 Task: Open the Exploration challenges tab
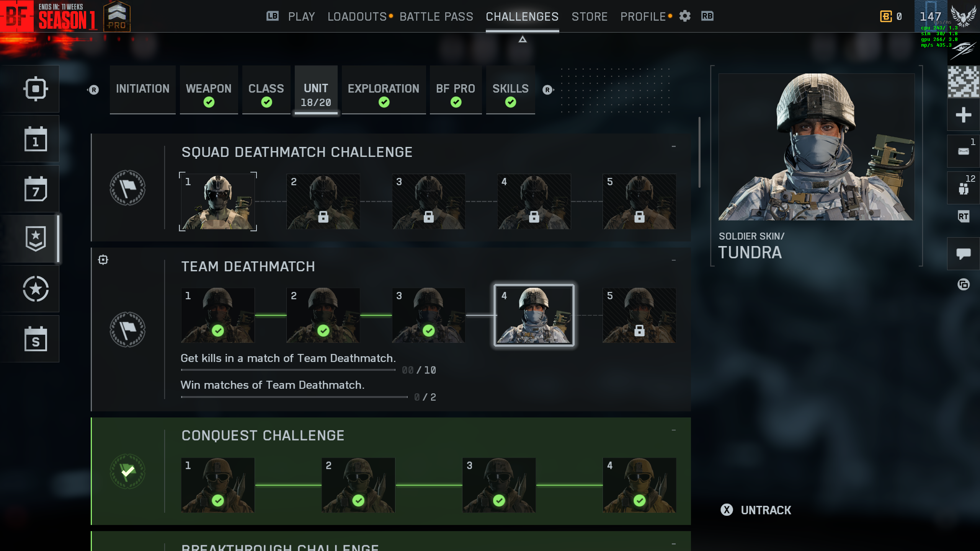(x=384, y=90)
